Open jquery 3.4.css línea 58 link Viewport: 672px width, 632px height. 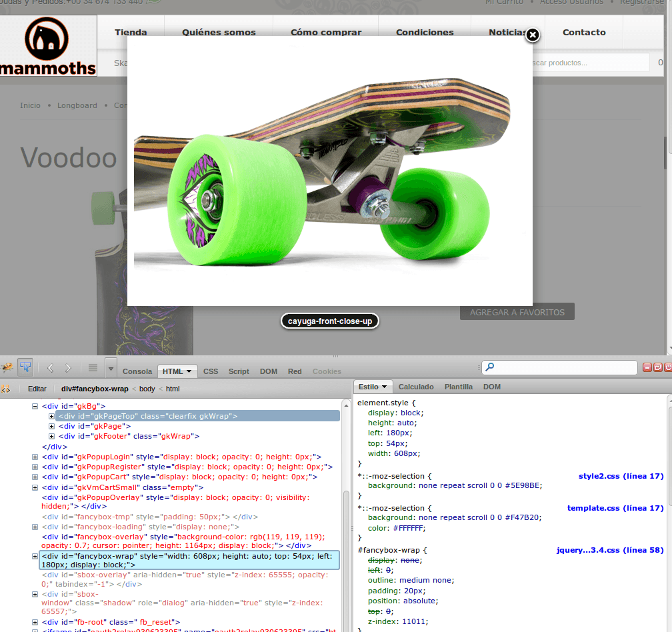click(610, 550)
